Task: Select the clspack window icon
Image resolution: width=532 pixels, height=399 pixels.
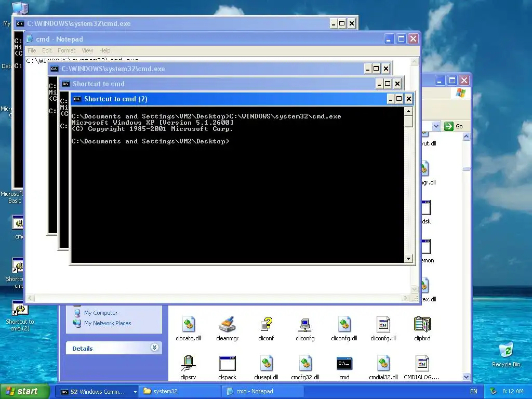Action: tap(228, 363)
